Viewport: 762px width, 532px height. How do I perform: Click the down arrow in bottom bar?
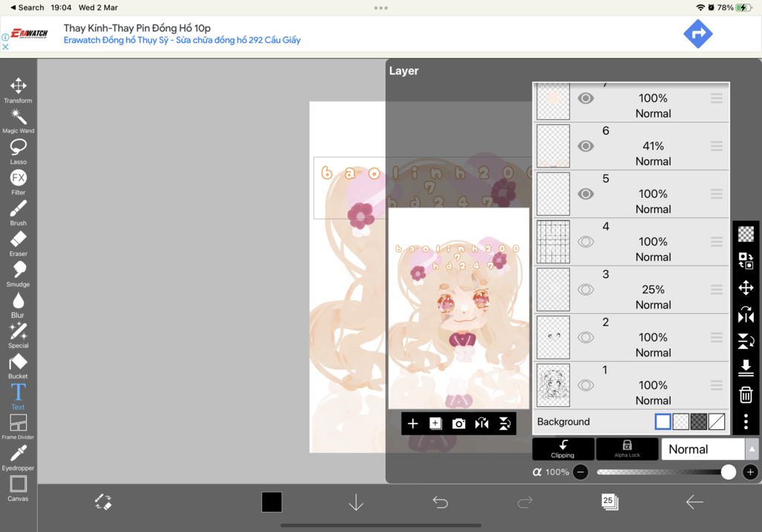[x=356, y=502]
